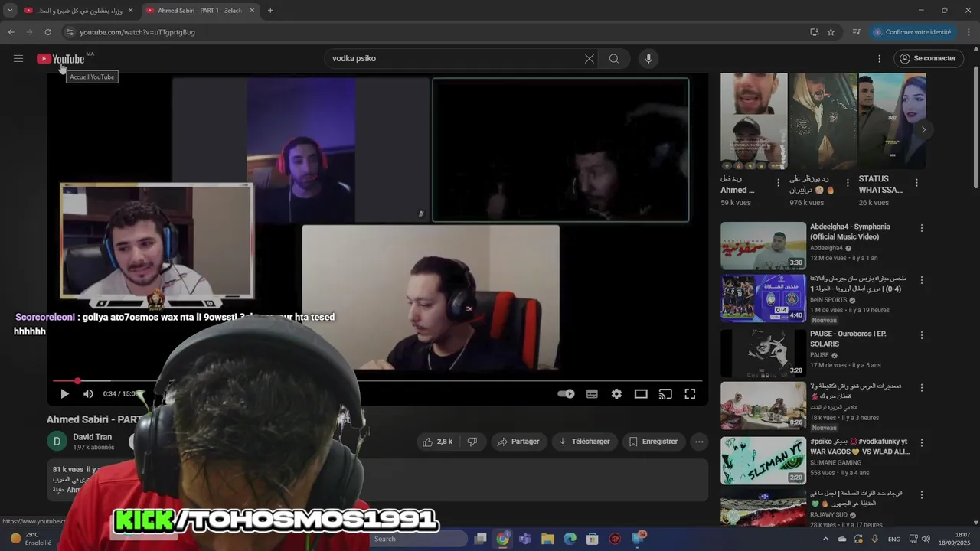The width and height of the screenshot is (980, 551).
Task: Cast the video to a TV
Action: pos(665,394)
